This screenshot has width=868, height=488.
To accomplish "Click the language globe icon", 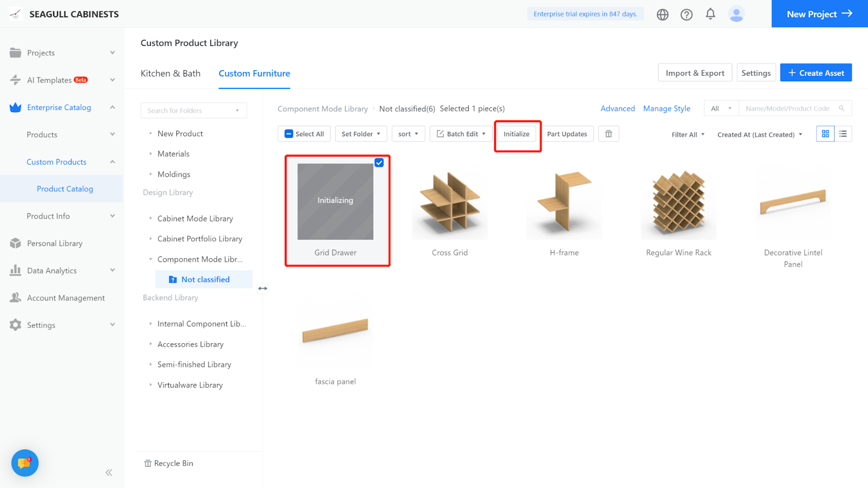I will (x=662, y=15).
